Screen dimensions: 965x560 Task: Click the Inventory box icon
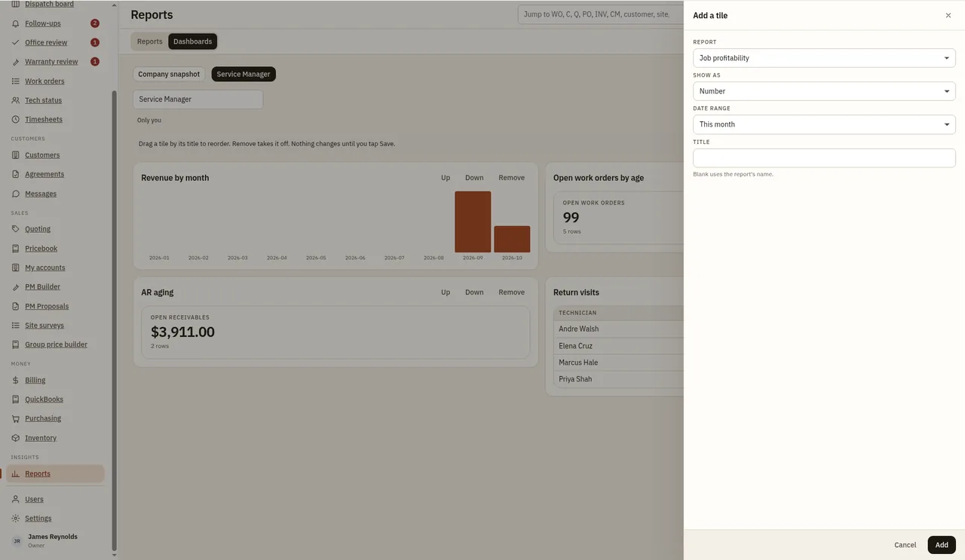coord(16,438)
